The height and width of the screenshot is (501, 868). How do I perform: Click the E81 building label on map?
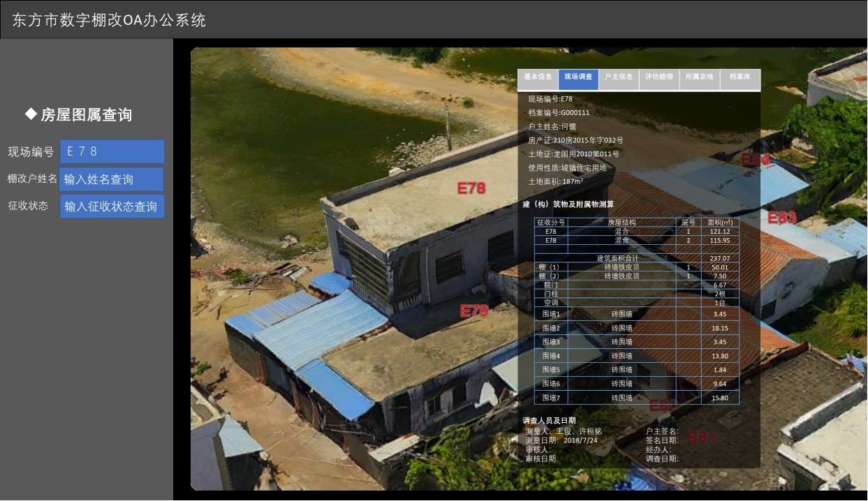tap(703, 438)
